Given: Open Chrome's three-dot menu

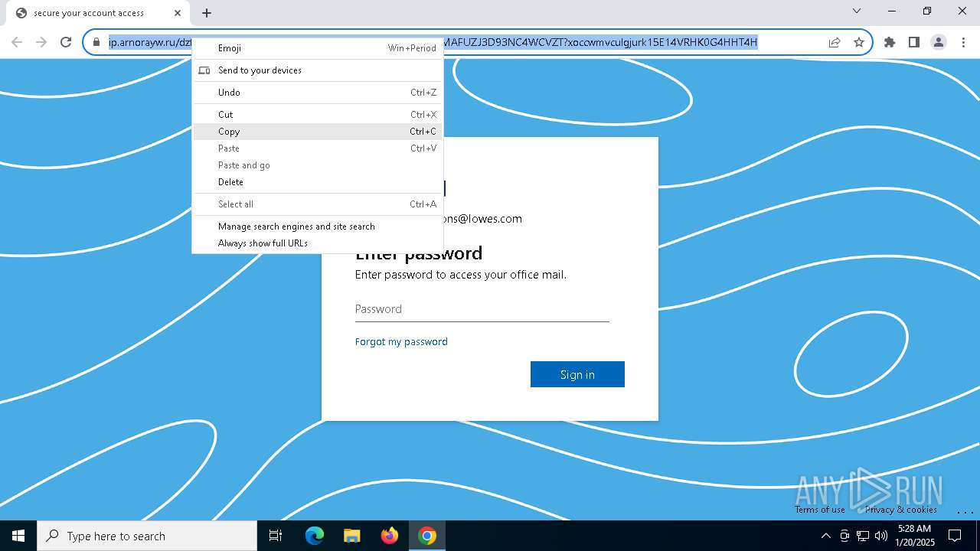Looking at the screenshot, I should (x=963, y=42).
